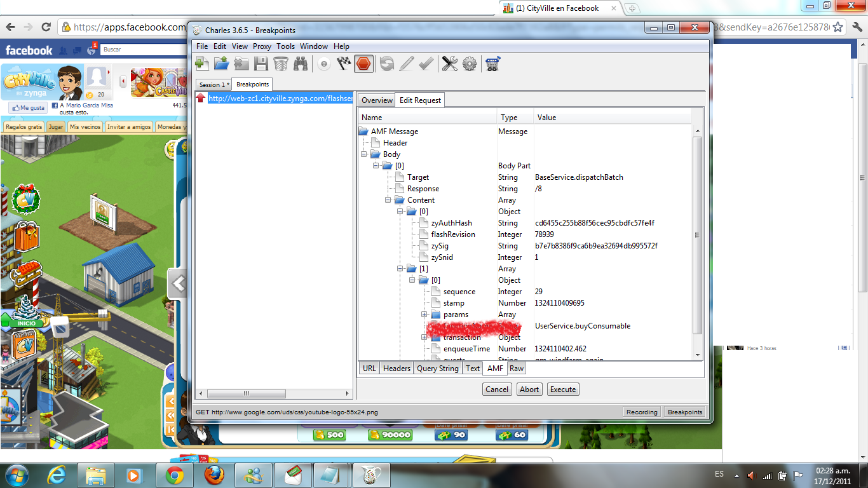Open Find using the binoculars icon

(x=301, y=64)
